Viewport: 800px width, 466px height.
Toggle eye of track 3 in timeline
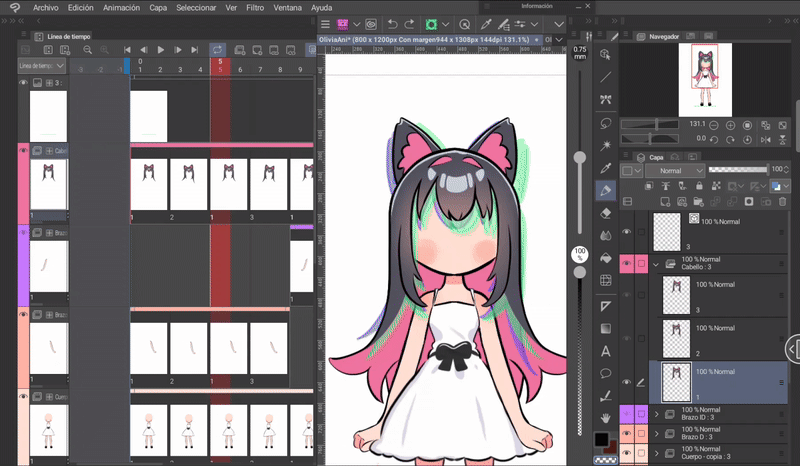[x=23, y=82]
